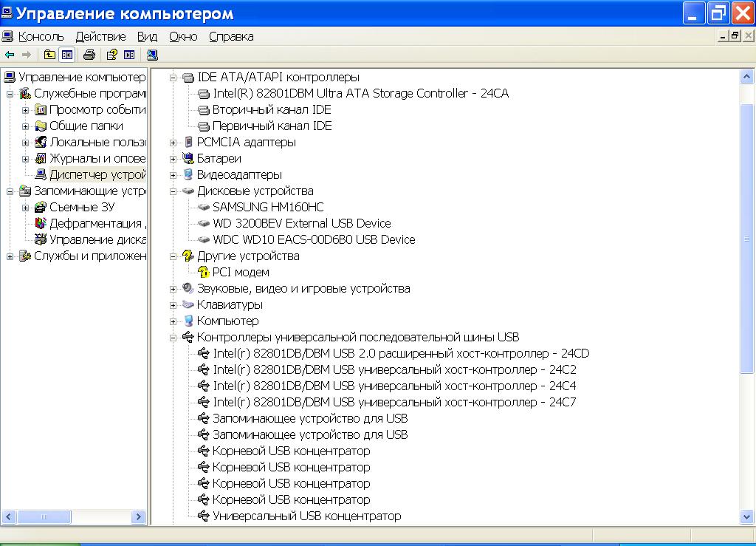Open Properties via toolbar icon with question mark
This screenshot has width=756, height=546.
pos(111,55)
